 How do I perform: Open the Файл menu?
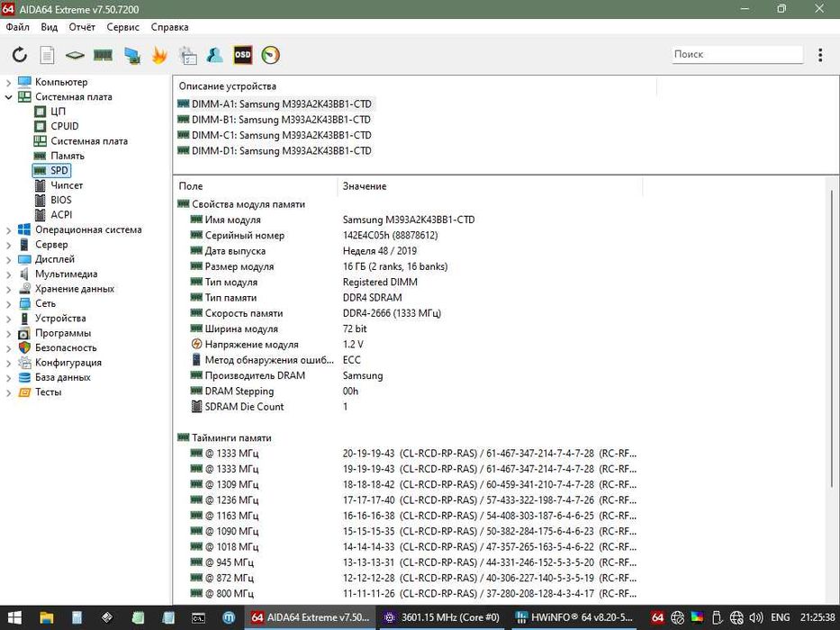(18, 27)
